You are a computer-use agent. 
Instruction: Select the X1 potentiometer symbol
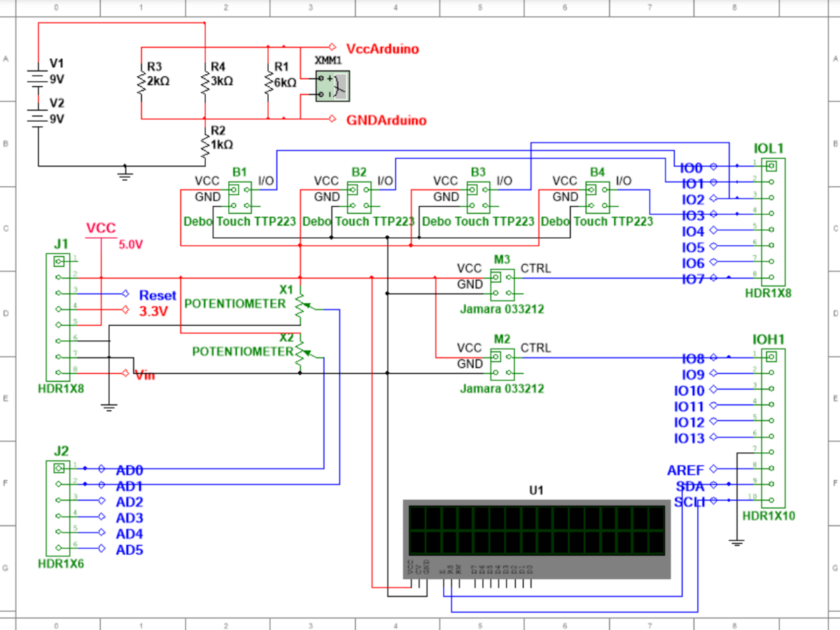point(301,303)
